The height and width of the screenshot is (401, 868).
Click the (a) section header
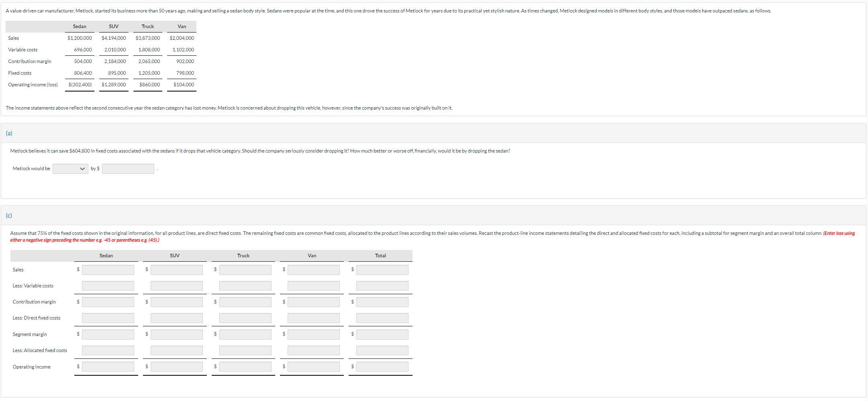coord(433,133)
